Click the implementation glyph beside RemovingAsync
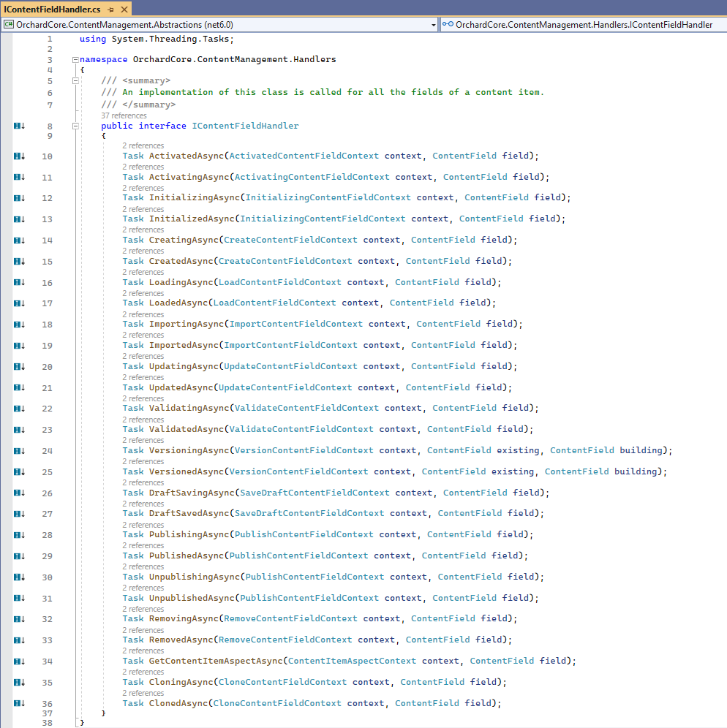The width and height of the screenshot is (727, 728). (19, 619)
